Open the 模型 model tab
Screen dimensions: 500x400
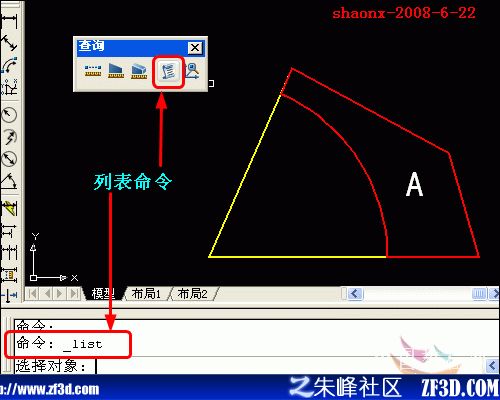[x=103, y=294]
